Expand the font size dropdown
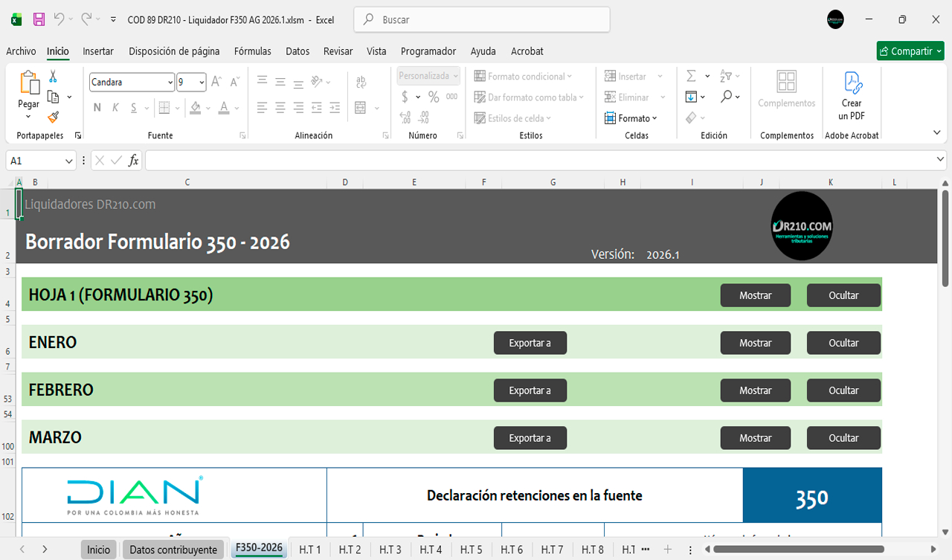The width and height of the screenshot is (952, 560). pyautogui.click(x=202, y=83)
